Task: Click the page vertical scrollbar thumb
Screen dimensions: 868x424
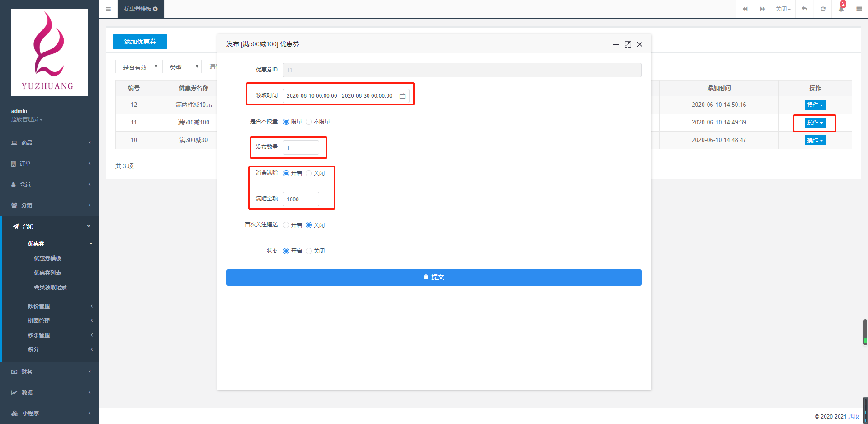Action: tap(865, 333)
